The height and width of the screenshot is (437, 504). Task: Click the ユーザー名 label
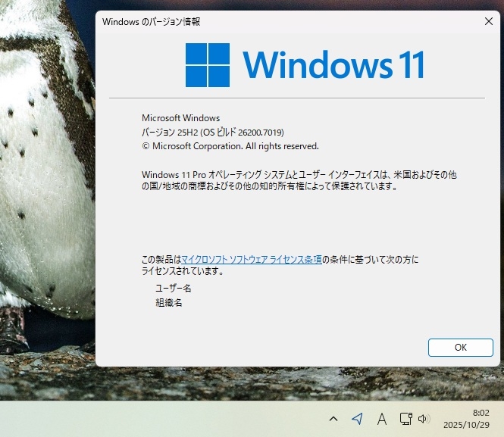pyautogui.click(x=174, y=289)
